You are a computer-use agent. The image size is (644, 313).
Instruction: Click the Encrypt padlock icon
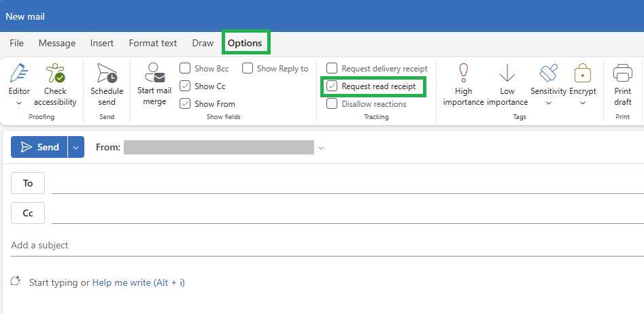[x=582, y=73]
